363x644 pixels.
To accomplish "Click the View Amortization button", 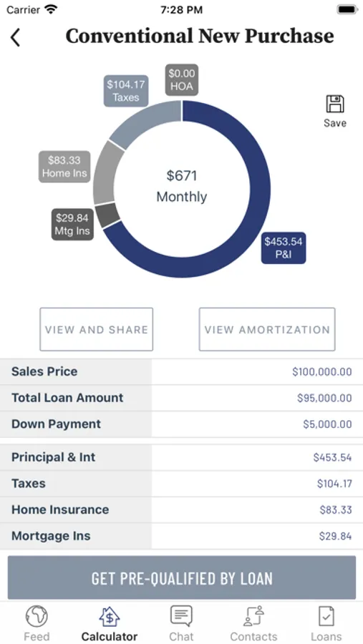I will (267, 329).
